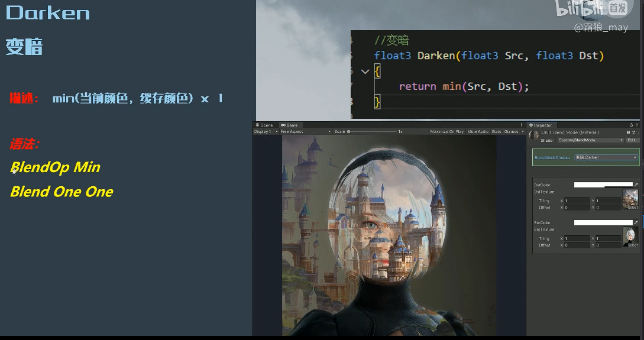Click the DstColor eyedropper icon
This screenshot has width=644, height=340.
click(x=636, y=184)
